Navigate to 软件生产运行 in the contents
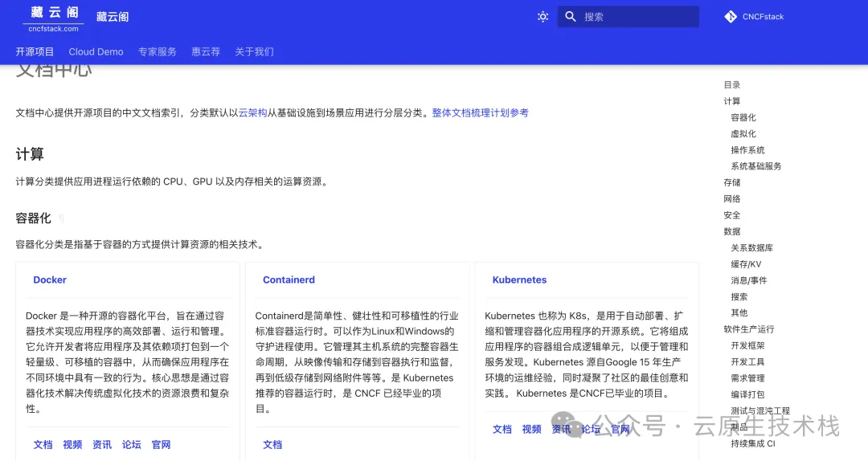868x461 pixels. (748, 329)
